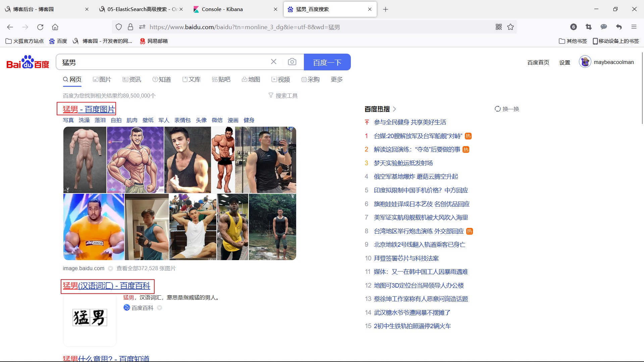This screenshot has height=362, width=644.
Task: Show site security lock info
Action: (130, 27)
